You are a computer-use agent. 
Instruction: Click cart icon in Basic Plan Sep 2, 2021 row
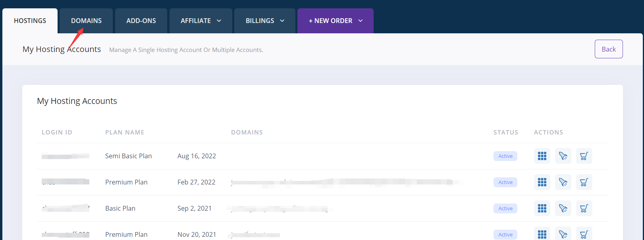coord(584,208)
